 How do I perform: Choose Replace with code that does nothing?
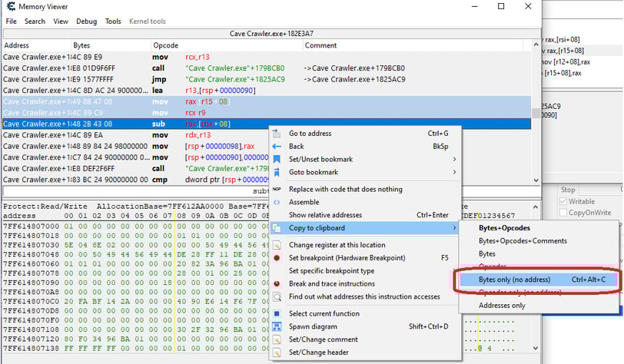pos(365,190)
